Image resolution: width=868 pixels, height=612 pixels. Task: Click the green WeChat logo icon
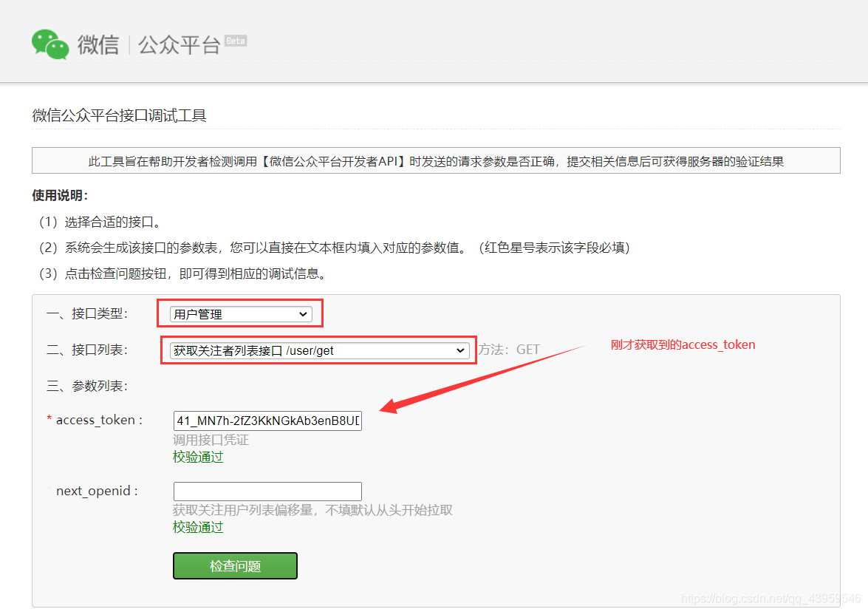(50, 44)
